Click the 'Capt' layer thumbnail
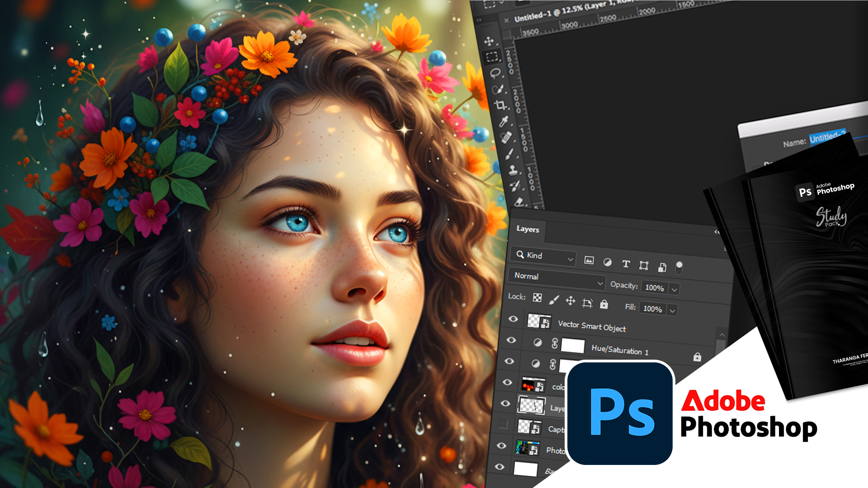The image size is (868, 488). (x=529, y=427)
